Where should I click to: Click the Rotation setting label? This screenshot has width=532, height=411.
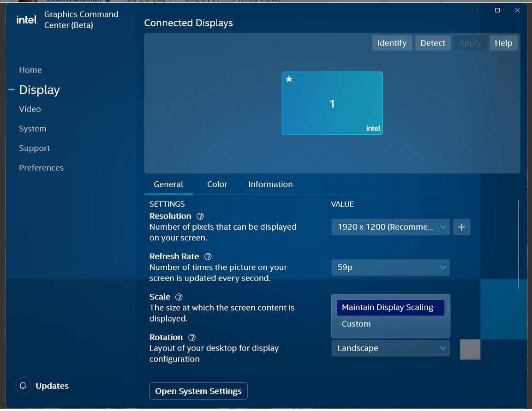click(166, 337)
